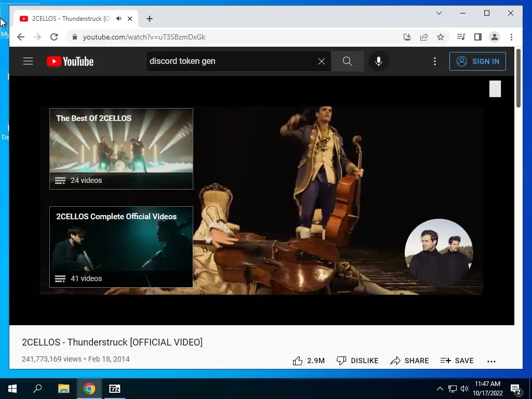Like the video (2.9M)

point(309,361)
